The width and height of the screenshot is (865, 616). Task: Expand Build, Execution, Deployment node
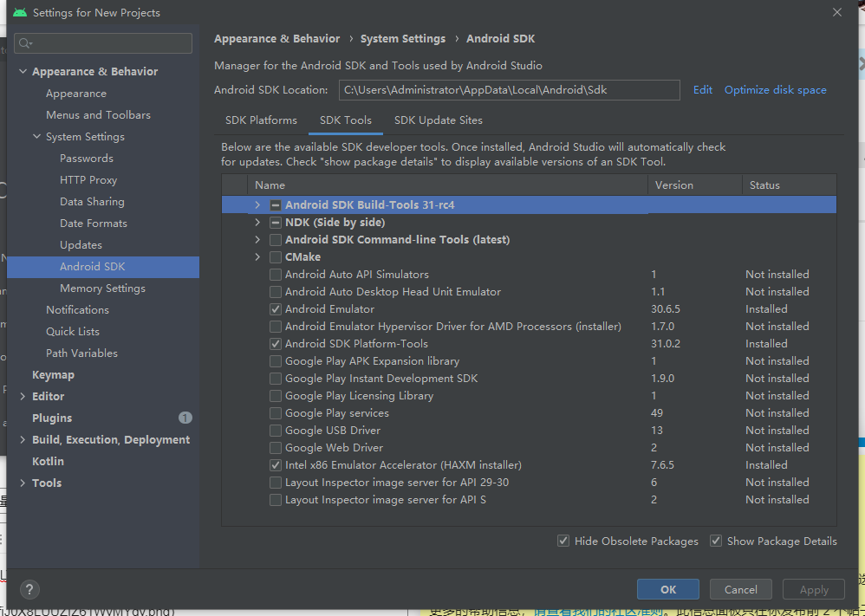pyautogui.click(x=23, y=439)
